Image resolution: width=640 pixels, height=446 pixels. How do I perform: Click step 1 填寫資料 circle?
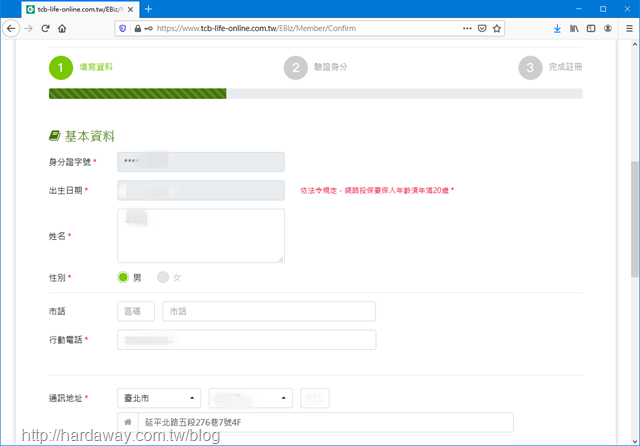tap(61, 68)
